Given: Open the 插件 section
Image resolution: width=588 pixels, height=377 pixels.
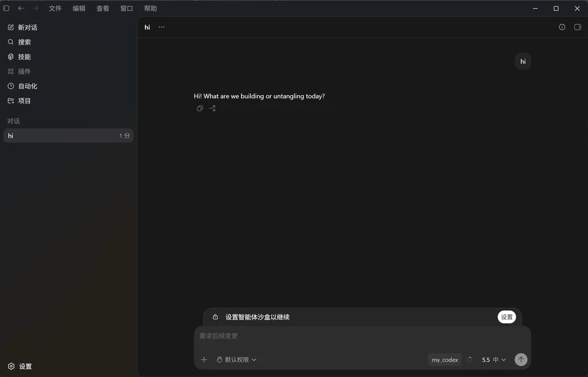Looking at the screenshot, I should point(68,71).
